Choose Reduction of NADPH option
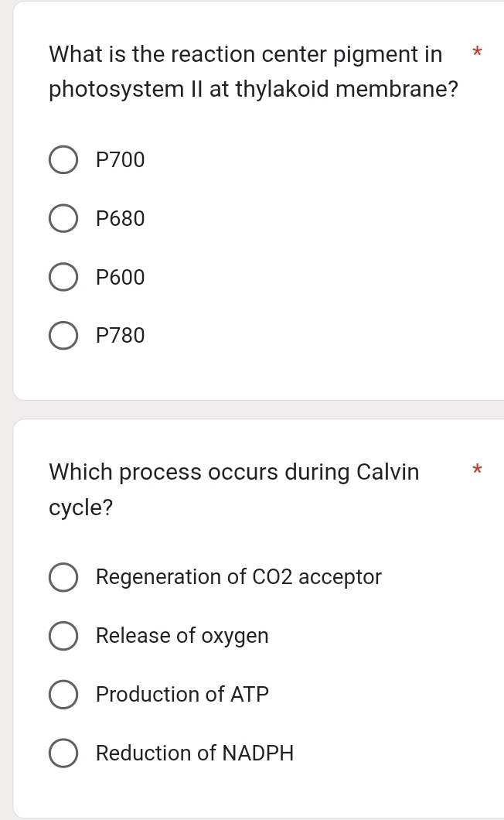504x820 pixels. click(63, 753)
